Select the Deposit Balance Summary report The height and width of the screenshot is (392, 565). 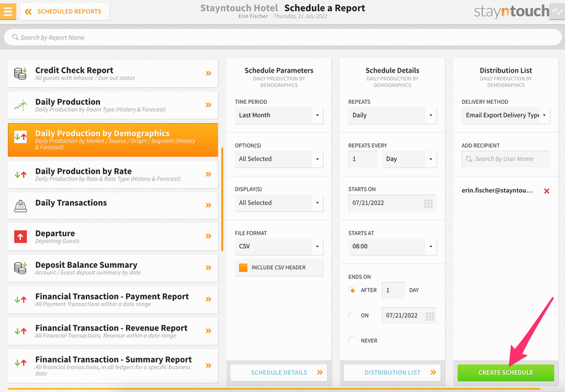[113, 268]
